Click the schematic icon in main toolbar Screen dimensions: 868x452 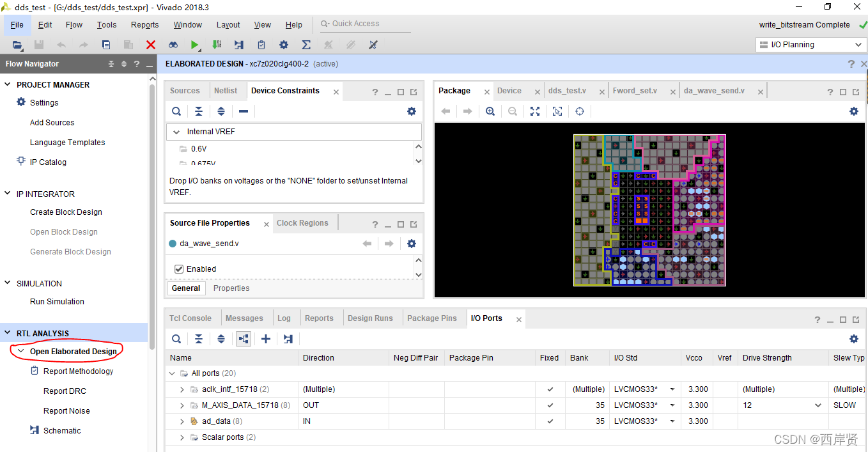[239, 45]
